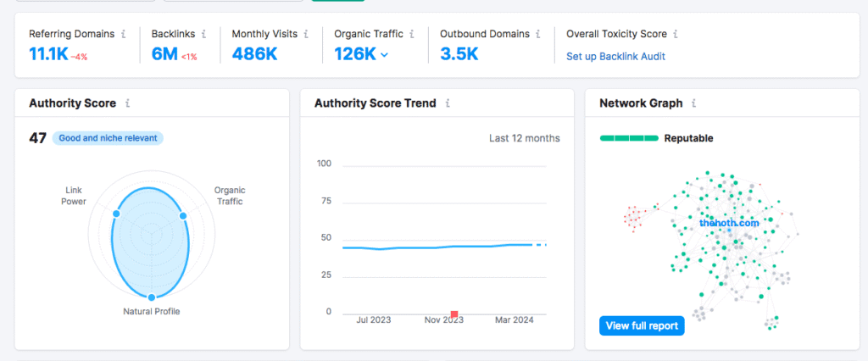Image resolution: width=868 pixels, height=361 pixels.
Task: Click the Network Graph info icon
Action: point(693,103)
